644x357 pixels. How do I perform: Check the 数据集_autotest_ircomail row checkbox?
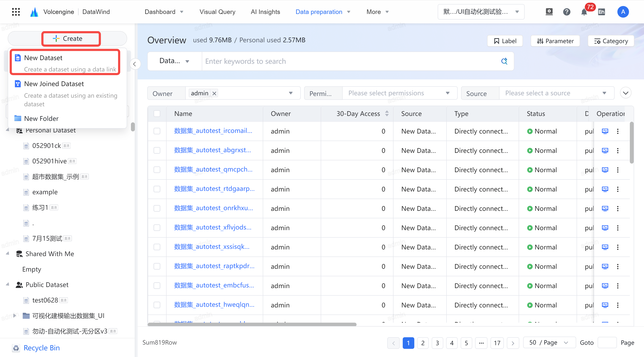click(x=157, y=131)
